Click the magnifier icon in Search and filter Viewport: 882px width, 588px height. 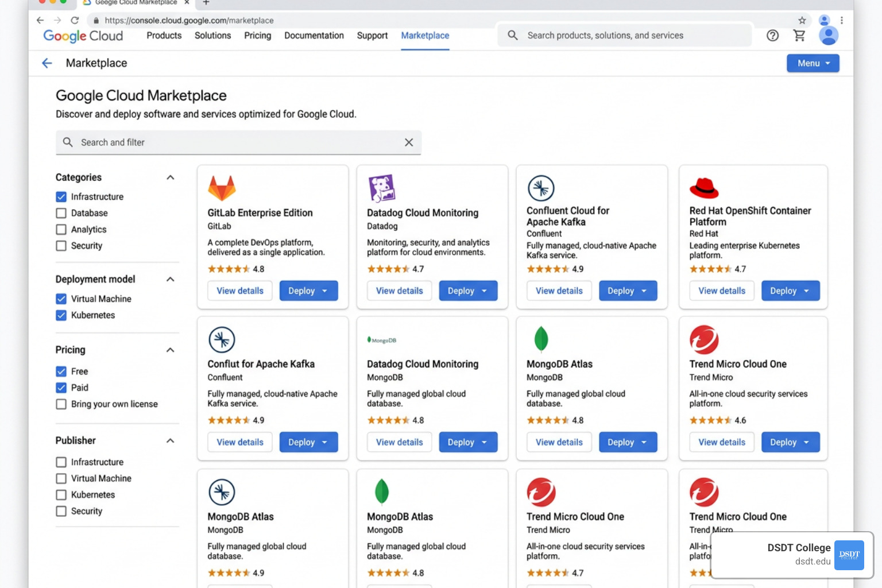[x=68, y=142]
